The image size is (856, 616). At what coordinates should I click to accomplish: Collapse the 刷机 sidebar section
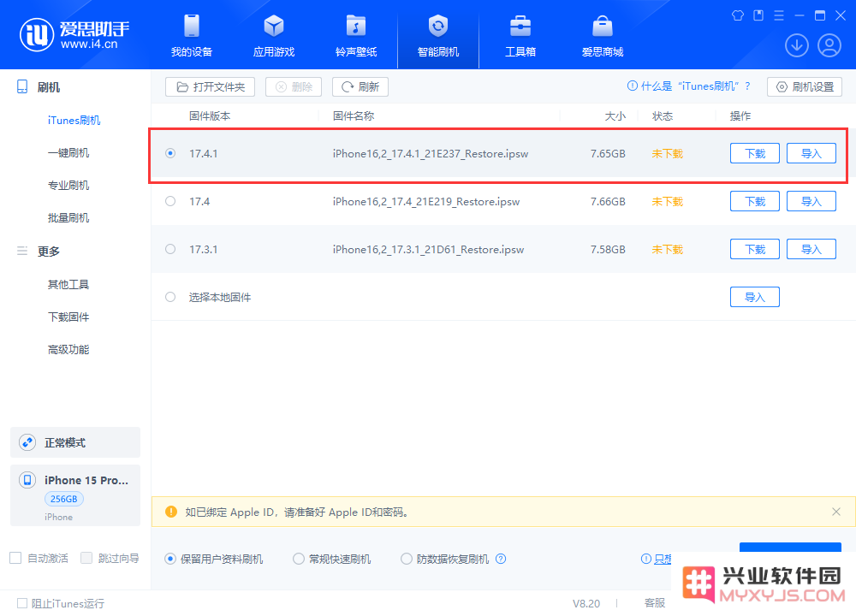tap(39, 87)
